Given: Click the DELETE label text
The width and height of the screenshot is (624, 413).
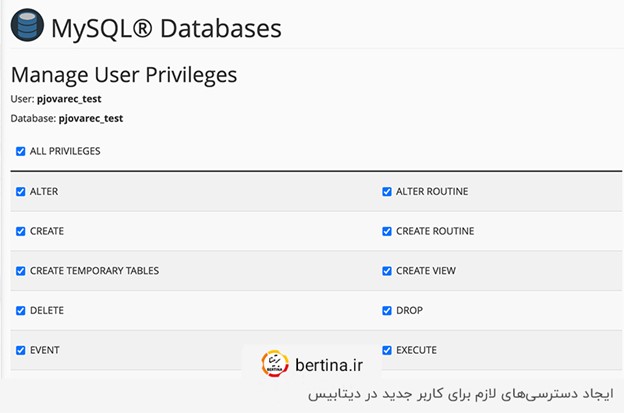Looking at the screenshot, I should click(x=47, y=310).
